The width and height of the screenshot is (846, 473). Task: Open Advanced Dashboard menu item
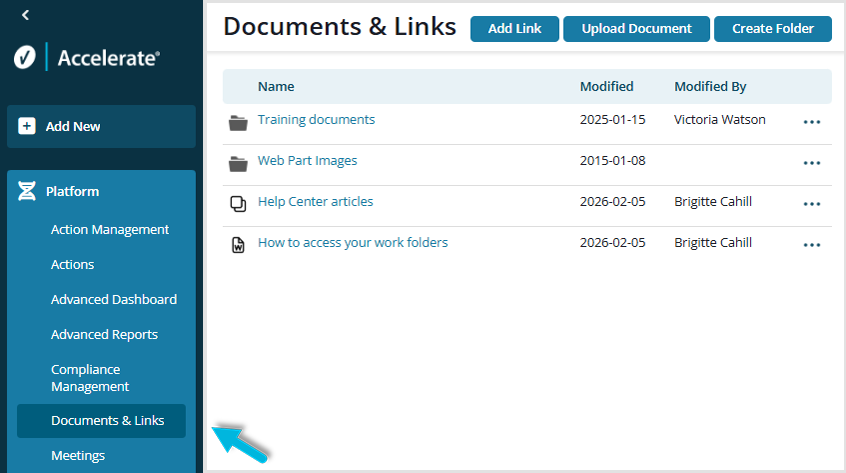114,300
